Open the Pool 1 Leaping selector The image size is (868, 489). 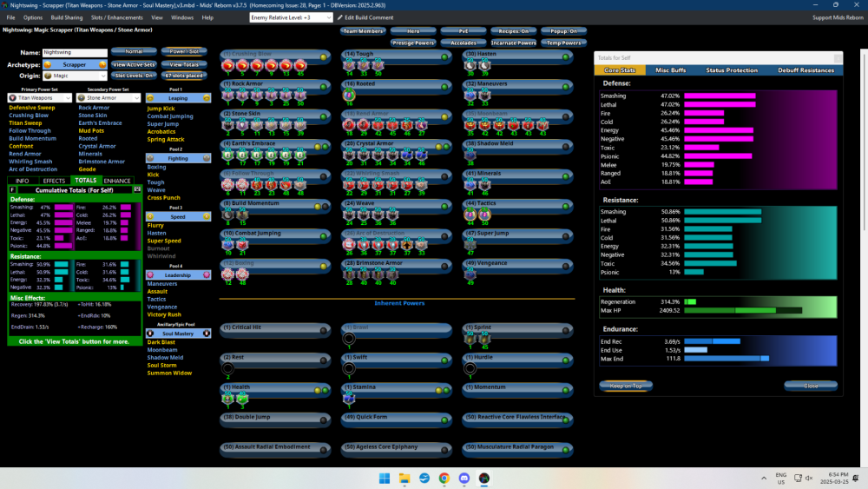pyautogui.click(x=178, y=98)
